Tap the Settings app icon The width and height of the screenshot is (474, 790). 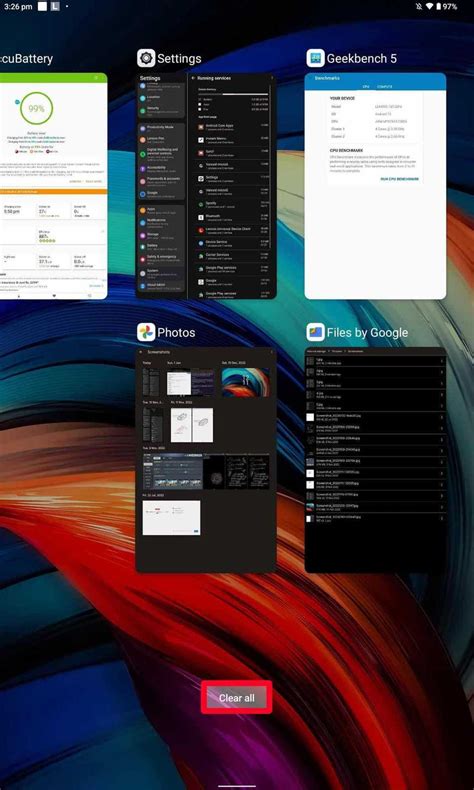click(x=146, y=58)
